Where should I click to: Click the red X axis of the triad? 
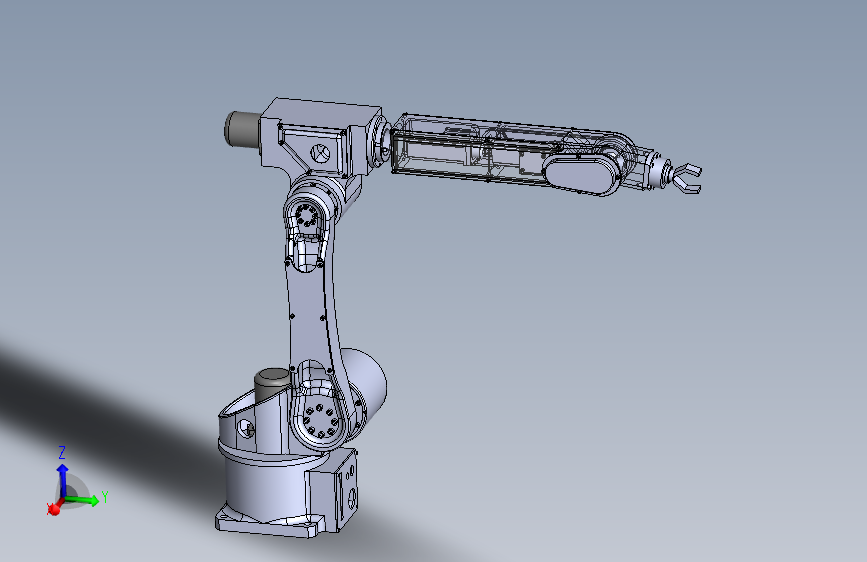pos(54,507)
